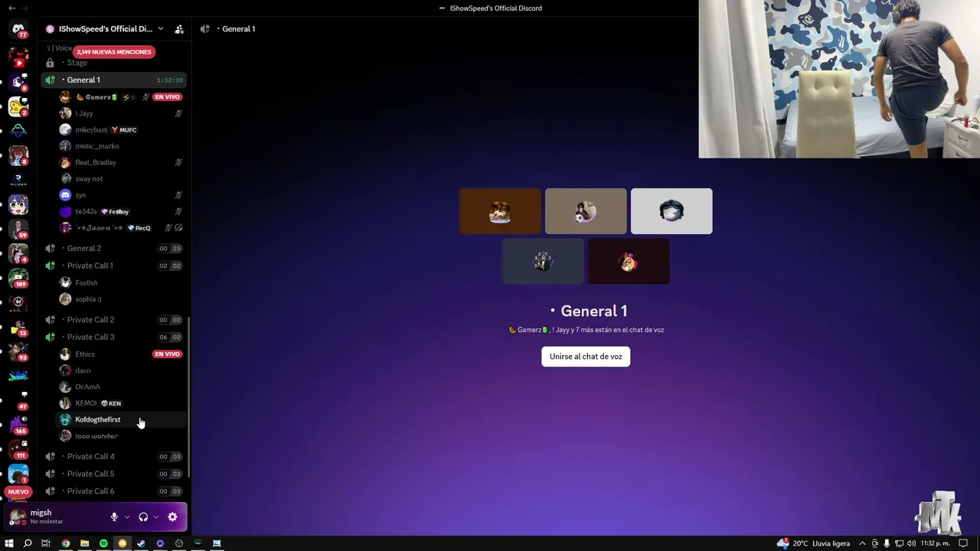The image size is (980, 551).
Task: Open File Explorer from the taskbar
Action: (84, 543)
